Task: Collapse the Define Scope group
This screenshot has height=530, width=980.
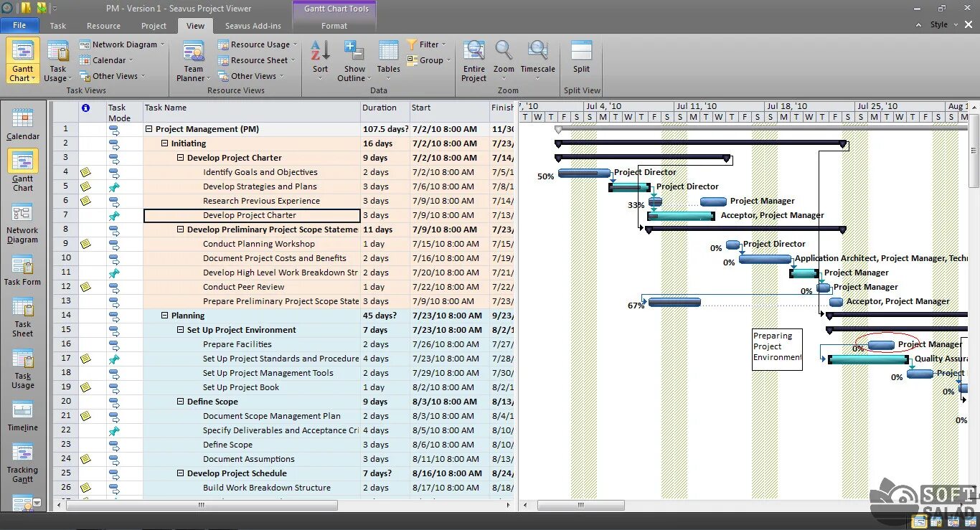Action: click(181, 402)
